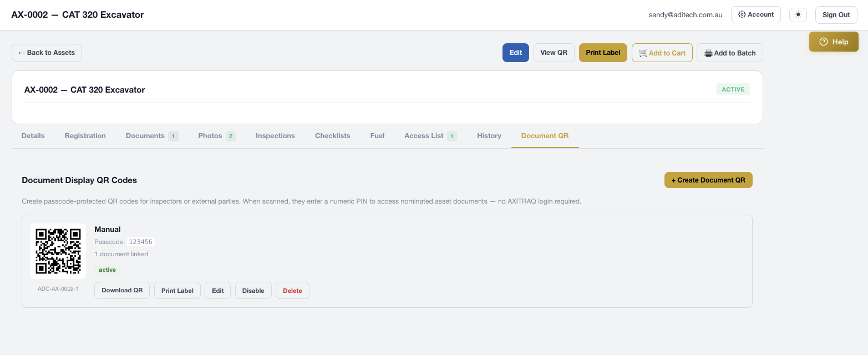The image size is (868, 355).
Task: Open the Documents tab
Action: [x=152, y=135]
